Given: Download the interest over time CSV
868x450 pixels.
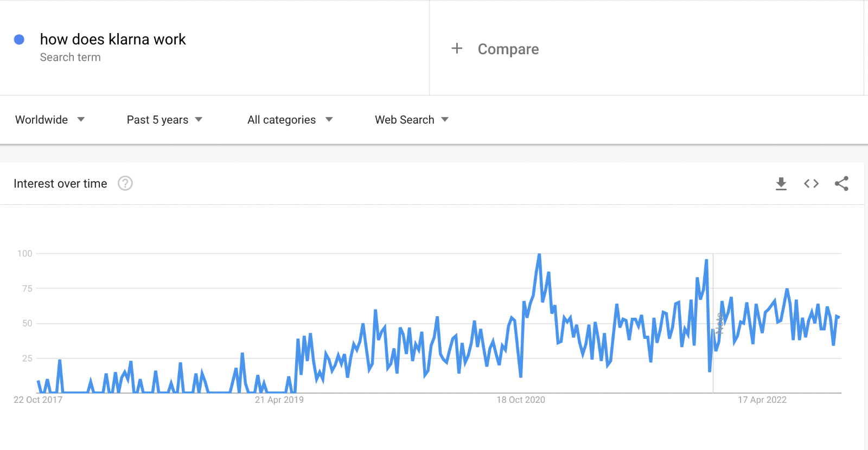Looking at the screenshot, I should [x=781, y=184].
